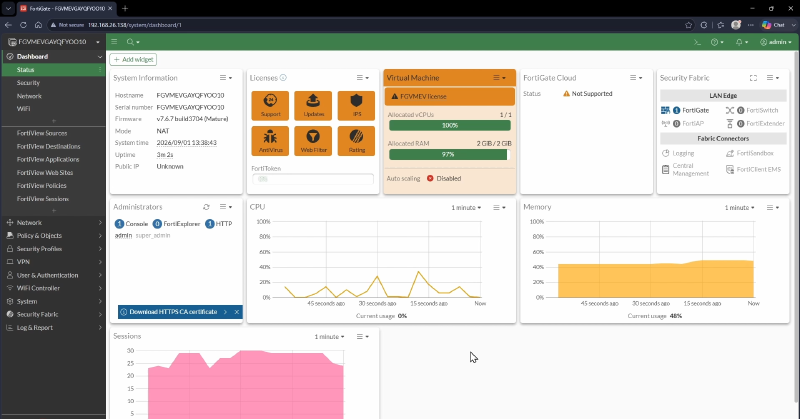Open FortiView Web Sites
This screenshot has height=419, width=800.
53,172
